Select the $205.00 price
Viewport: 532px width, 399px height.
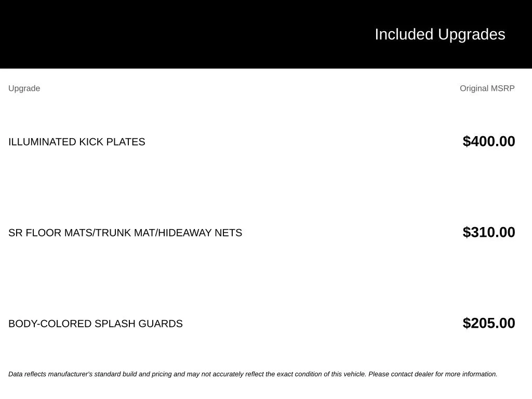488,323
